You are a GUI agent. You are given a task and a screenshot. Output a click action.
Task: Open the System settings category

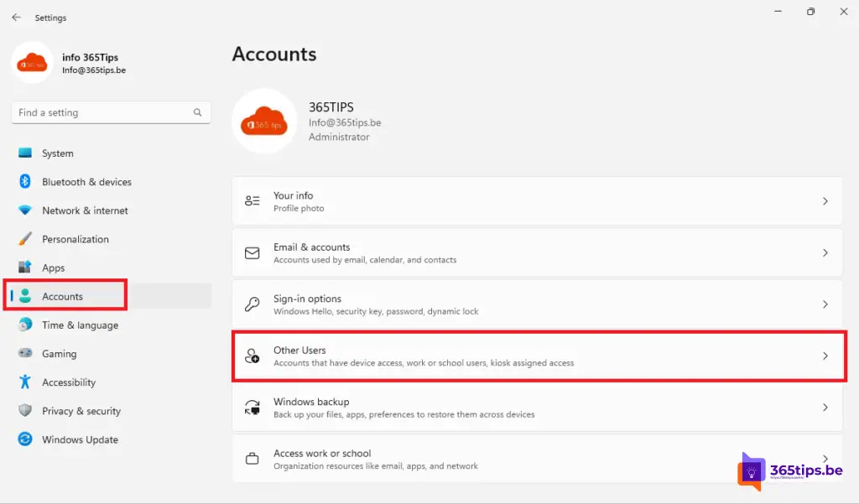tap(57, 153)
